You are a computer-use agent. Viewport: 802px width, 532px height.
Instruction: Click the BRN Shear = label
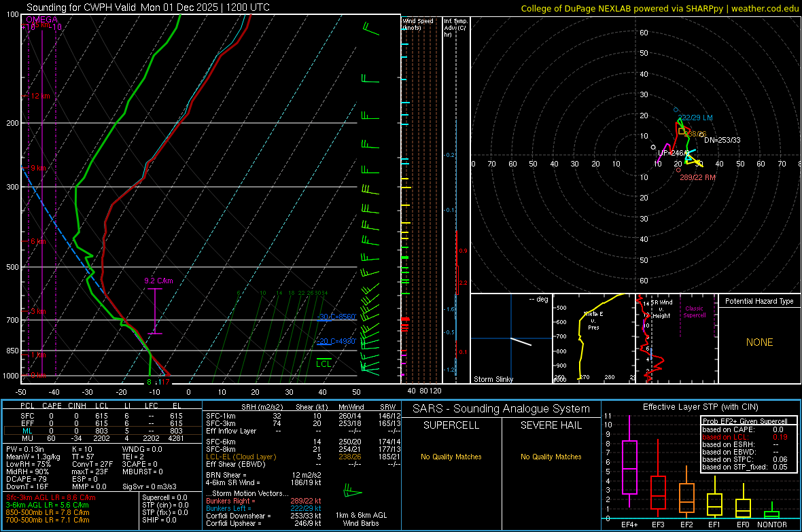(226, 475)
